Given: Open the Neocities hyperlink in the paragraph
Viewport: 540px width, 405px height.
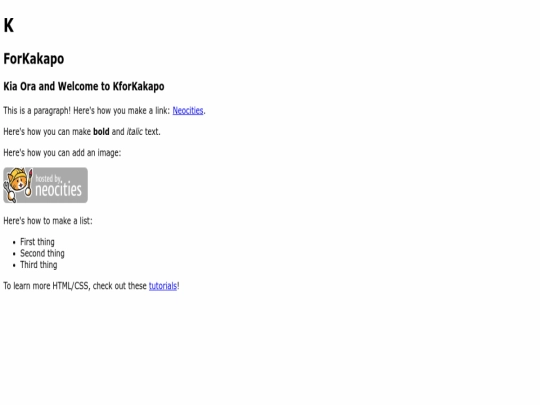Looking at the screenshot, I should point(188,111).
